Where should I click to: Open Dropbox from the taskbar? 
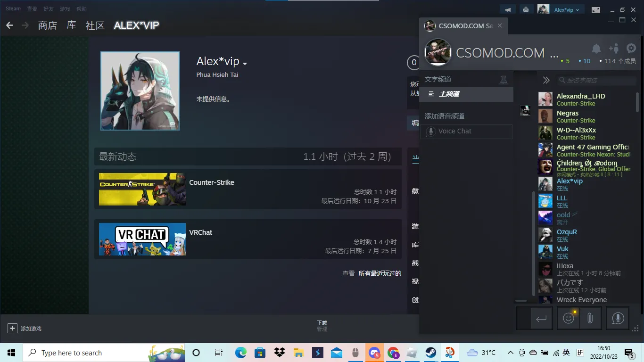coord(279,353)
